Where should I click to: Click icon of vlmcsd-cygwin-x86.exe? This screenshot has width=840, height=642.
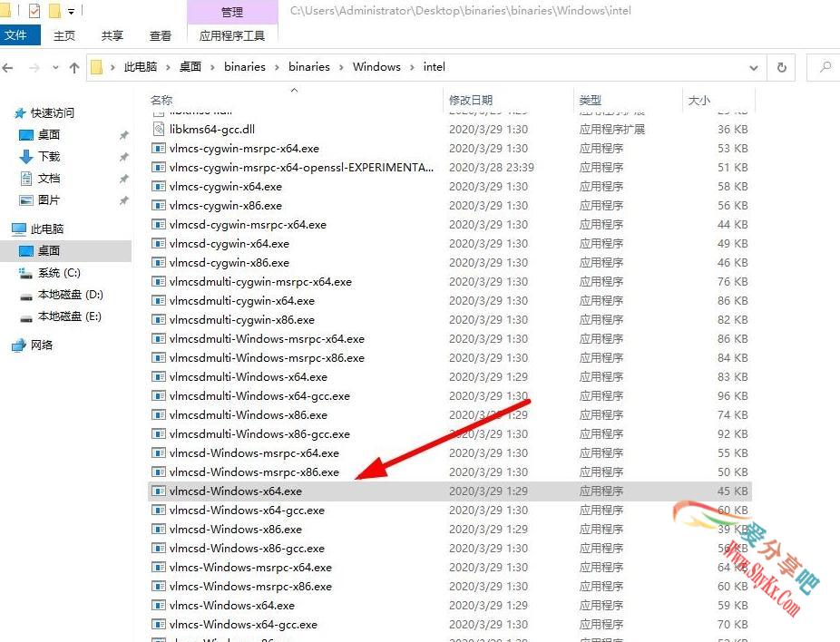158,262
